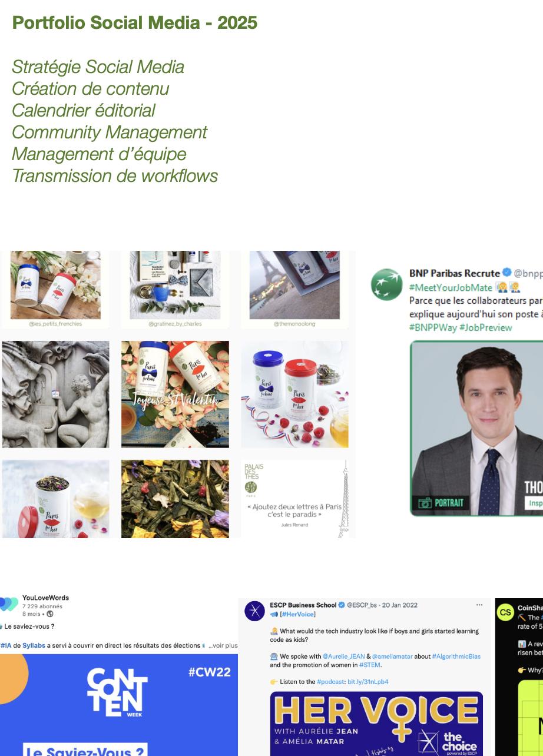Open the #MeetYourJobMate hashtag
The height and width of the screenshot is (756, 543).
tap(451, 287)
